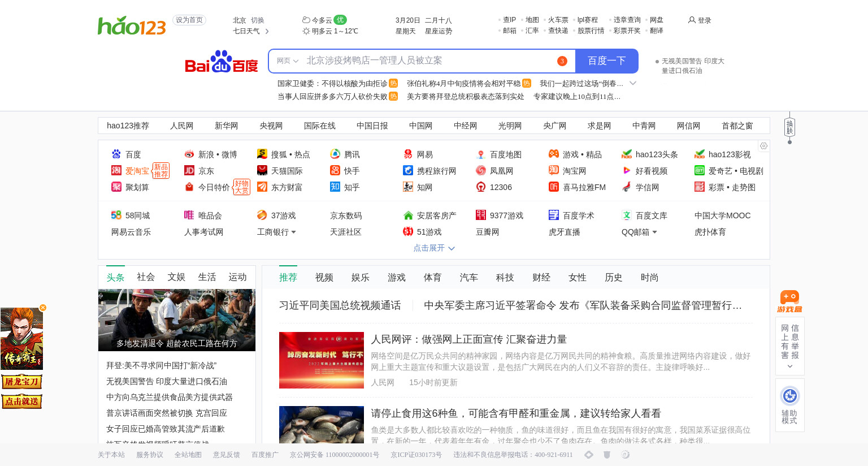Select the 科技 feed tab
The image size is (868, 466).
tap(505, 277)
